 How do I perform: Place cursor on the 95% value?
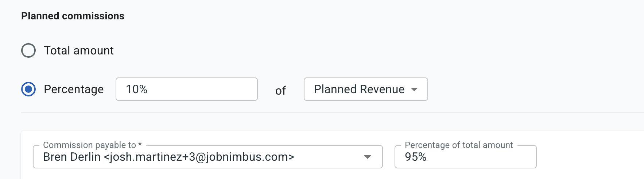point(416,157)
